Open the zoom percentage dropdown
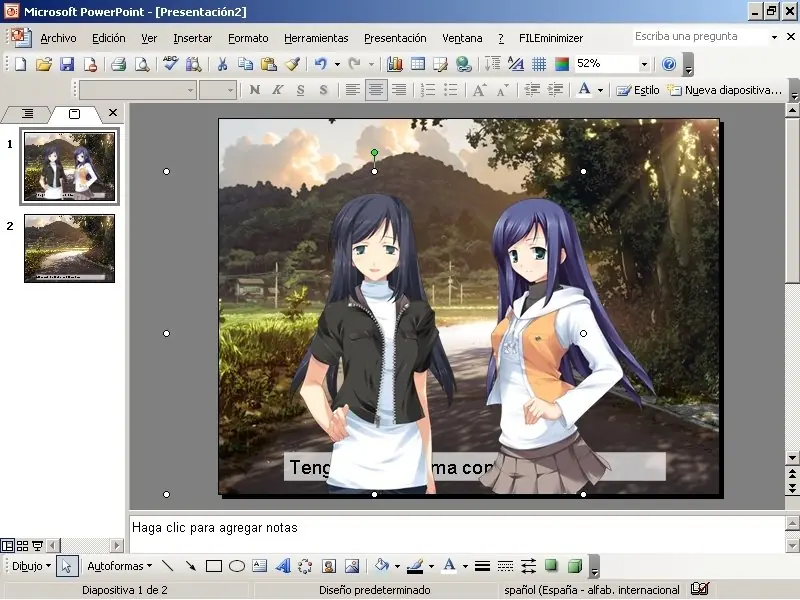 click(x=643, y=64)
